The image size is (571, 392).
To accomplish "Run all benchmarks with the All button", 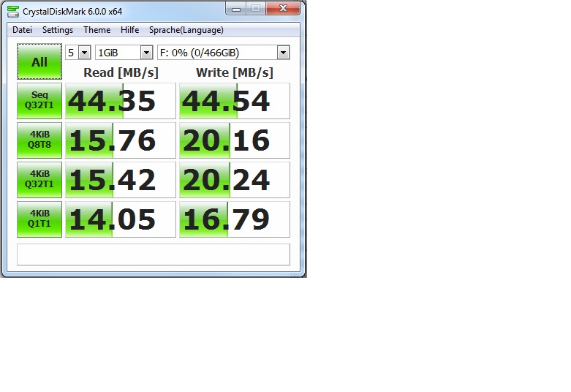I will pyautogui.click(x=39, y=61).
